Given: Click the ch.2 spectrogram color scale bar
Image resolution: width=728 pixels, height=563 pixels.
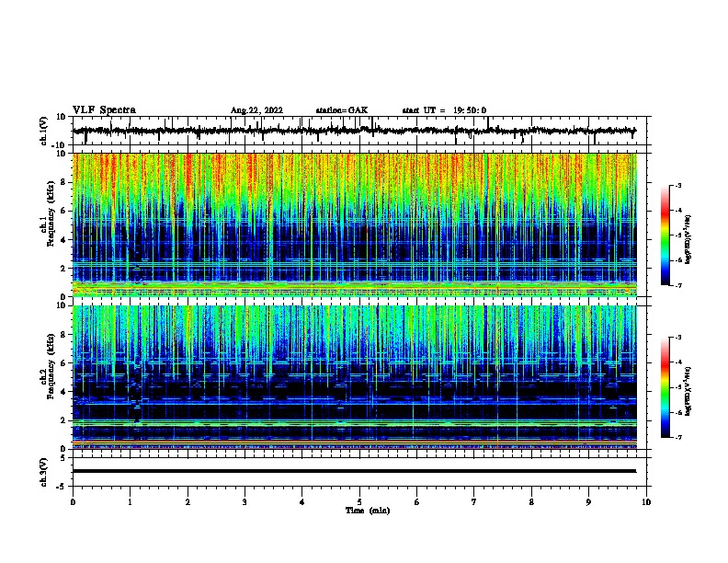Looking at the screenshot, I should click(665, 387).
